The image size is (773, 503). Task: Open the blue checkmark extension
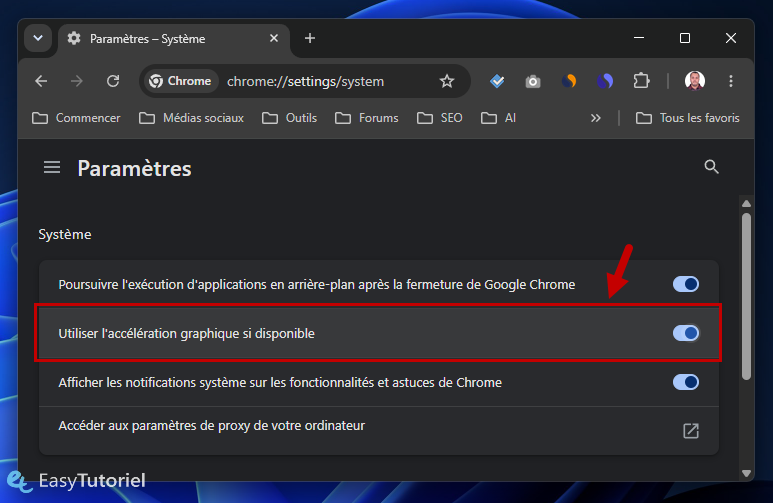click(497, 81)
